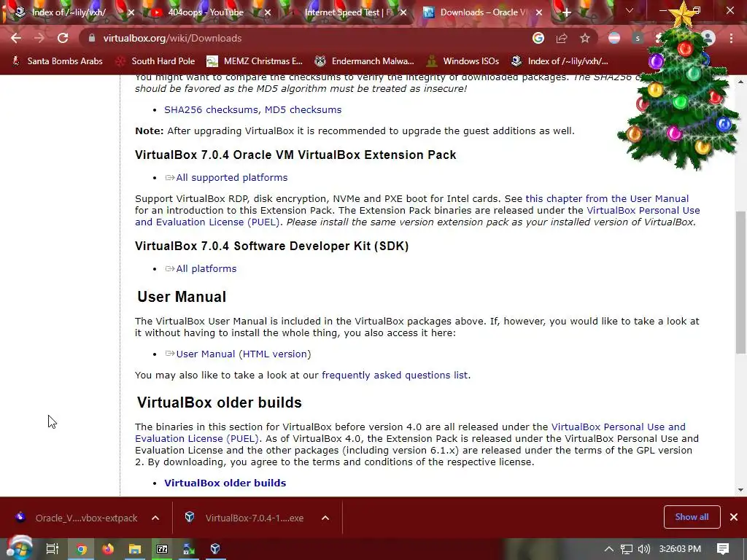
Task: View site info via the padlock icon
Action: tap(92, 38)
